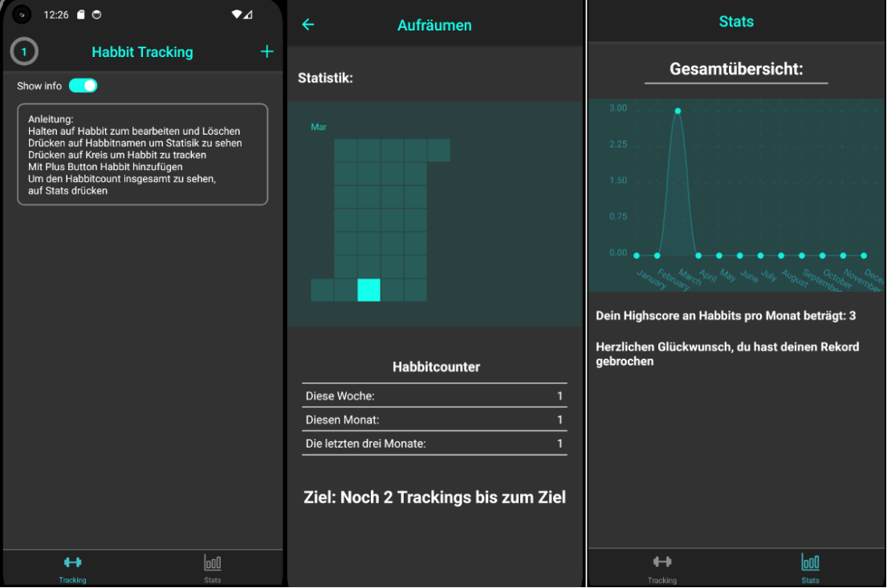Click the Anleitung instruction box
This screenshot has width=887, height=588.
click(x=143, y=154)
